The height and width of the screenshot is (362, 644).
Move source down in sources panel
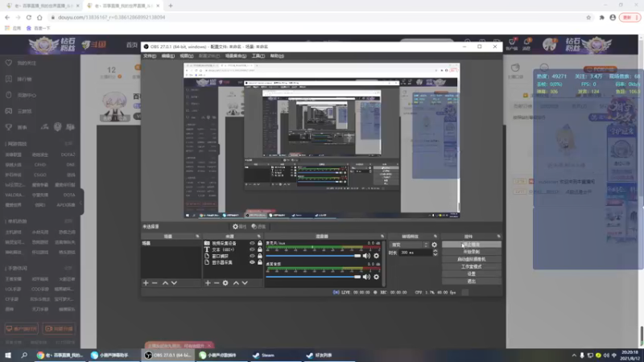tap(245, 283)
